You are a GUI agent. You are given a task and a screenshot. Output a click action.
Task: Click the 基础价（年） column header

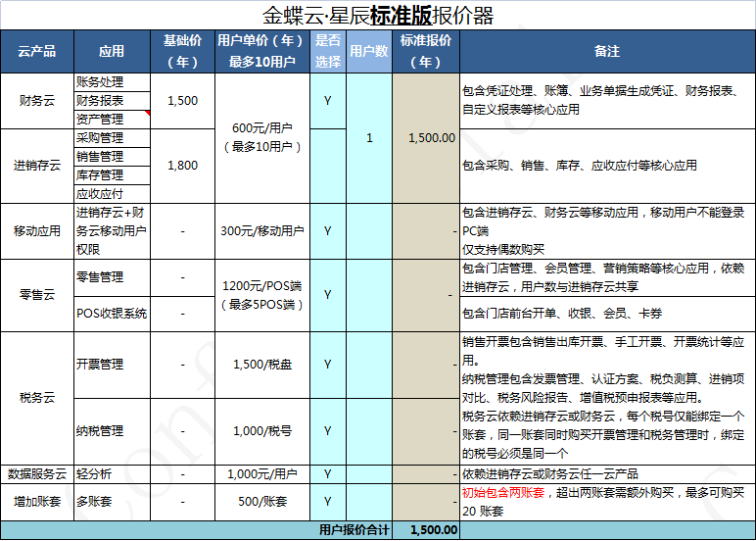(183, 52)
